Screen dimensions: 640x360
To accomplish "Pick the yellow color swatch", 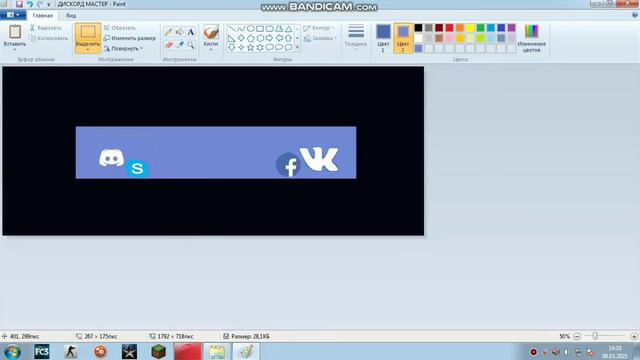I will pyautogui.click(x=470, y=28).
